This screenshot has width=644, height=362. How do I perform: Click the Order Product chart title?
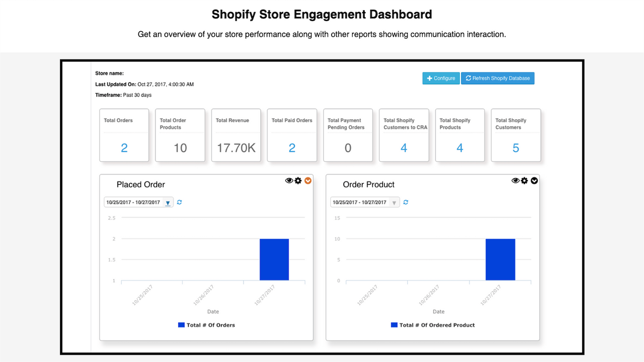pos(369,185)
